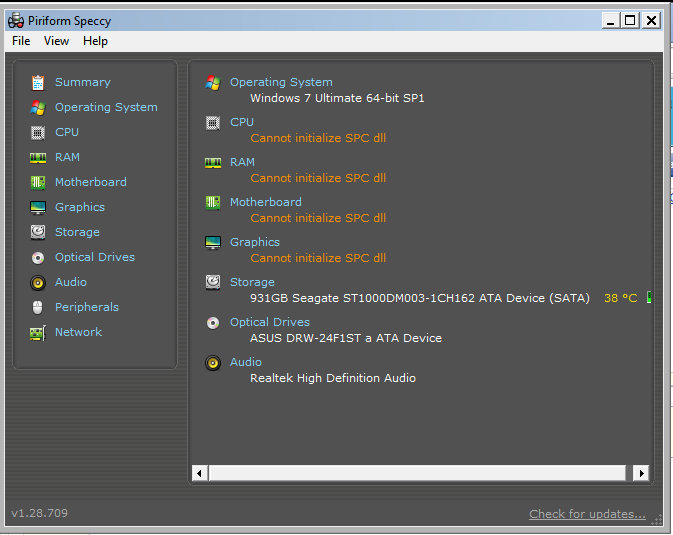This screenshot has width=673, height=535.
Task: Click the Storage heading in summary pane
Action: (x=252, y=282)
